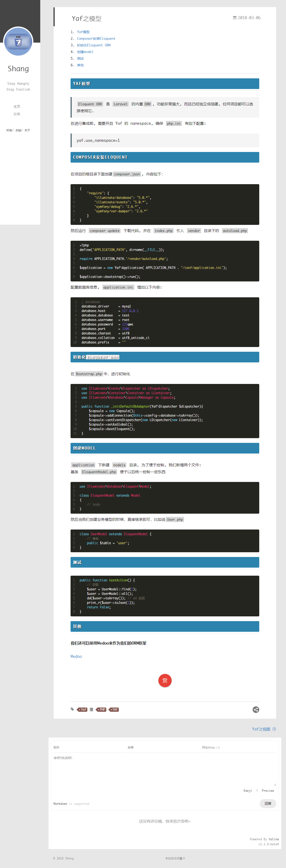Click the inline code composer.json
The image size is (286, 868).
(x=127, y=174)
